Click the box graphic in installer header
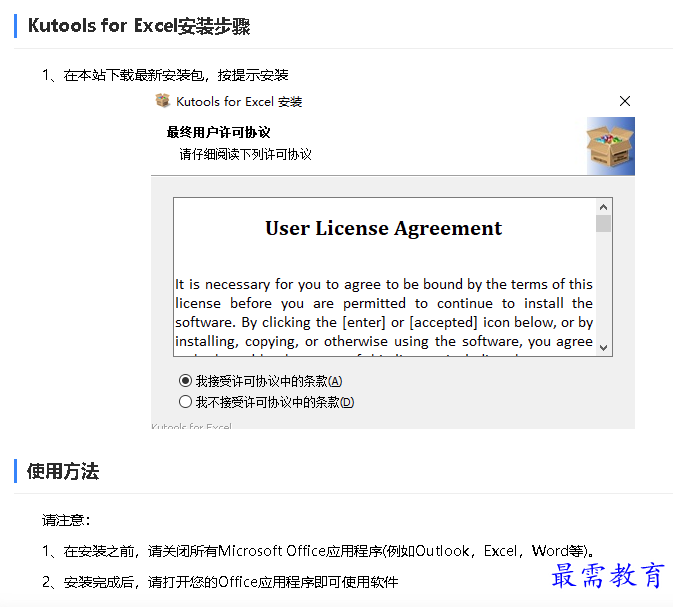Image resolution: width=673 pixels, height=607 pixels. (610, 146)
